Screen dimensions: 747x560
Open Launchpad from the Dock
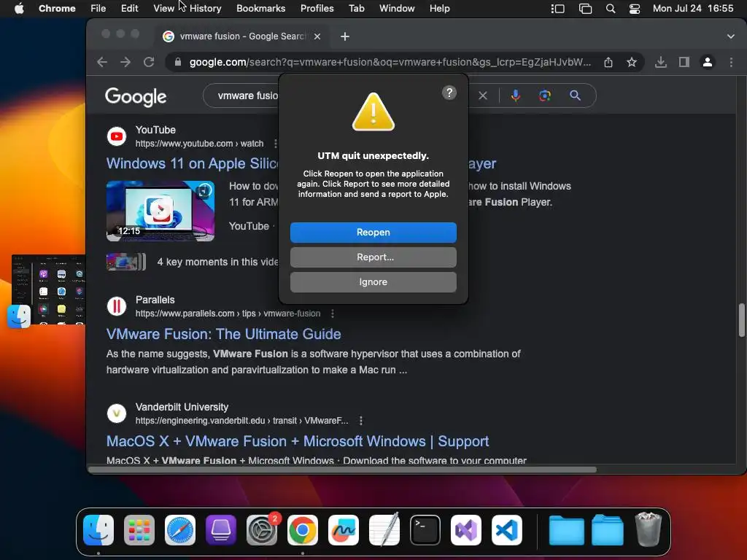pos(139,530)
